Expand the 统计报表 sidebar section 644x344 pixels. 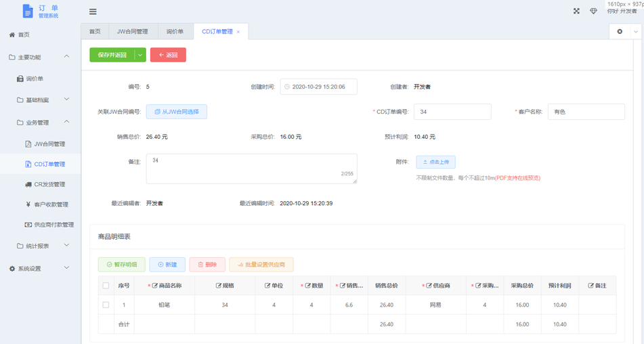click(x=66, y=246)
